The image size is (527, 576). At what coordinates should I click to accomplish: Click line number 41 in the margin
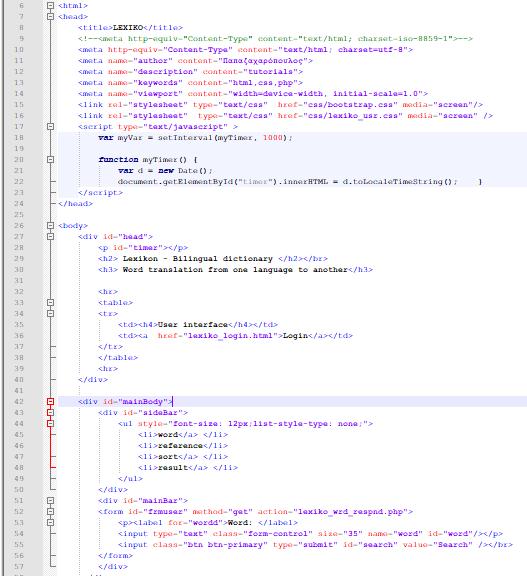[x=19, y=390]
